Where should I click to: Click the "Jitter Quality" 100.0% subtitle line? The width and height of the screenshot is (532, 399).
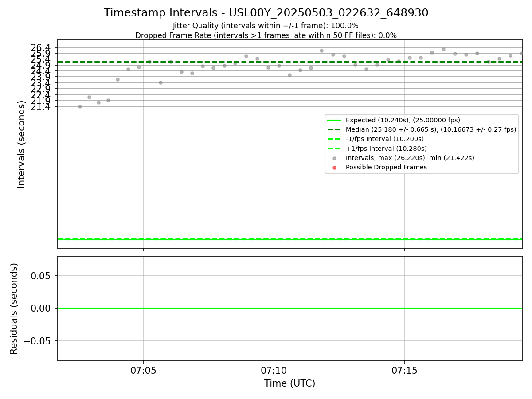coord(266,26)
